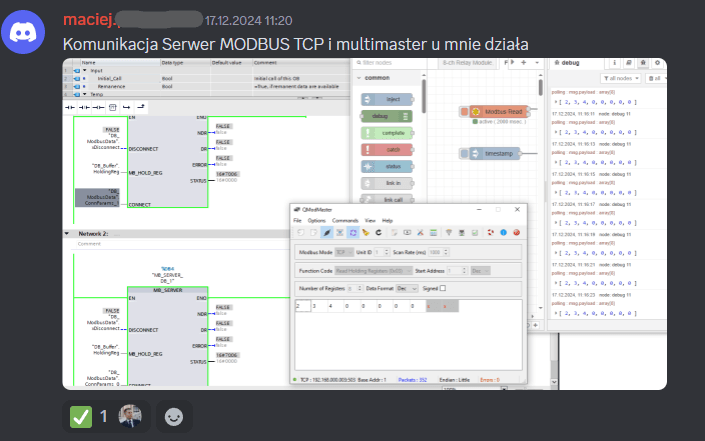Open the Commands menu in QModMaster
Viewport: 705px width, 441px height.
(345, 219)
